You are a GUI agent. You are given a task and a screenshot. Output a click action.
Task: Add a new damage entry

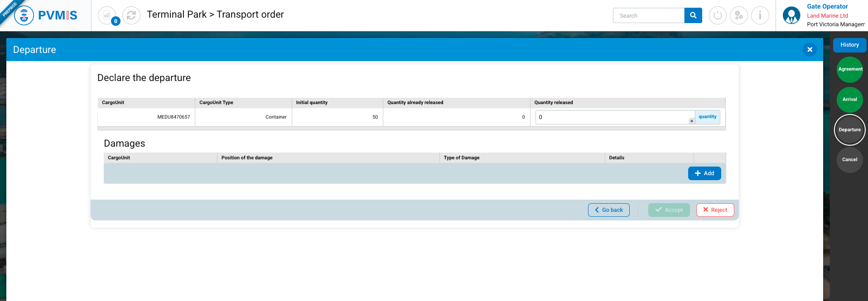tap(704, 173)
